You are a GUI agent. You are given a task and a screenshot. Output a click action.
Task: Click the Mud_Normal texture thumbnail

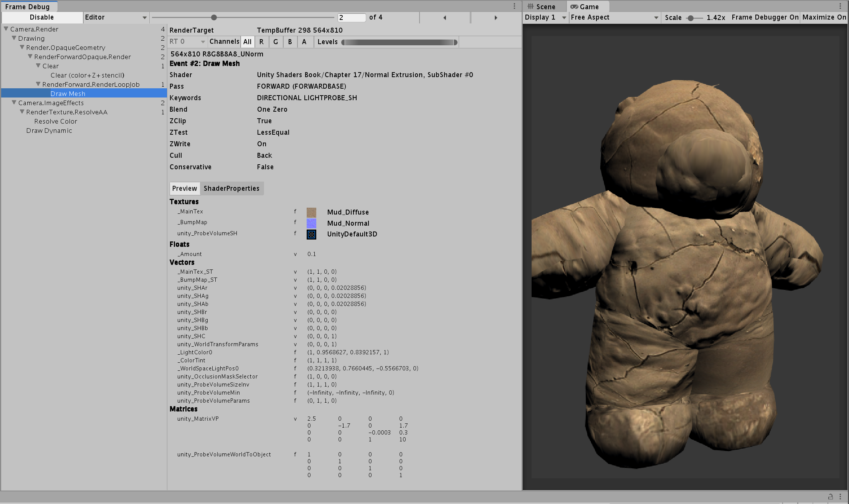click(311, 223)
